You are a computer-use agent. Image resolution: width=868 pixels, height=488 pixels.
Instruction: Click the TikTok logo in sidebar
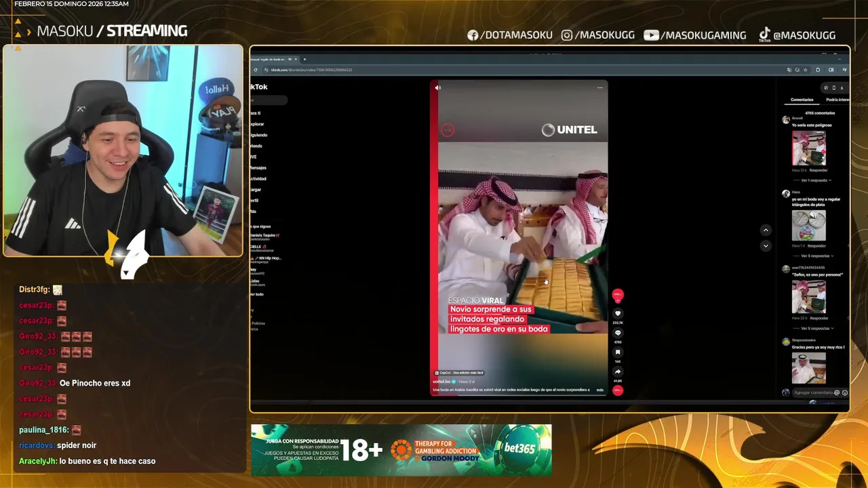click(258, 87)
